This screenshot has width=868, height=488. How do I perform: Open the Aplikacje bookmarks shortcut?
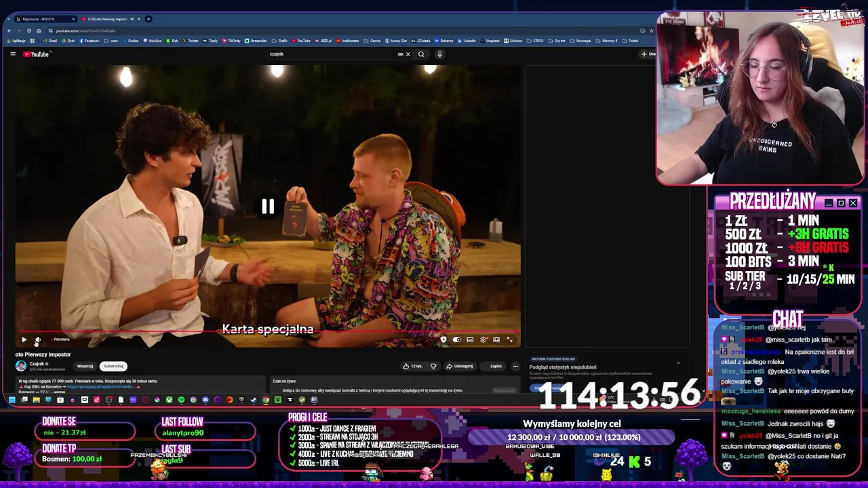click(16, 41)
